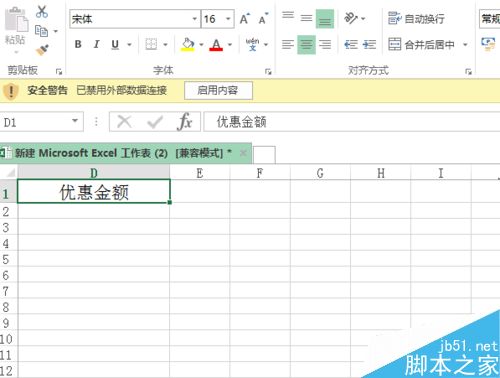
Task: Confirm entry with formula bar checkmark
Action: [155, 122]
